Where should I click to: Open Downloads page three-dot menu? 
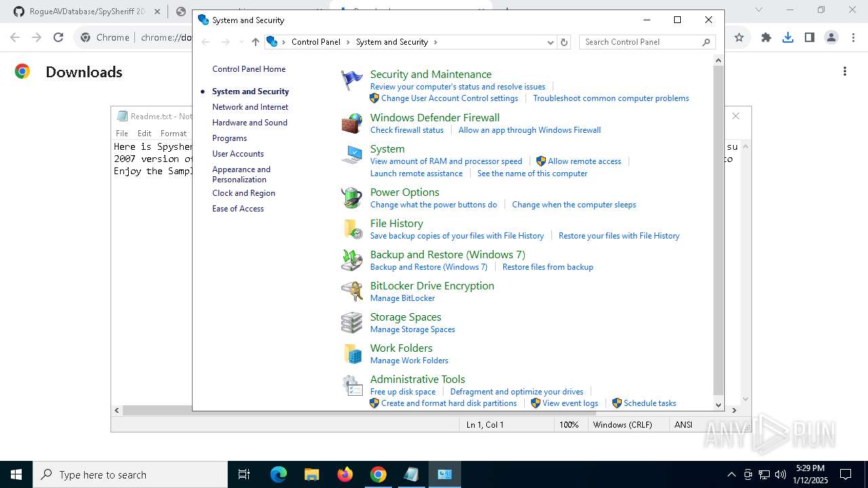pyautogui.click(x=845, y=71)
